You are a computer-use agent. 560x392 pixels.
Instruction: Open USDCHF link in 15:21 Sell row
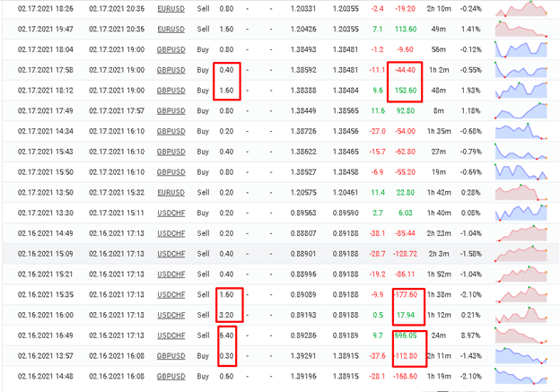pos(171,274)
